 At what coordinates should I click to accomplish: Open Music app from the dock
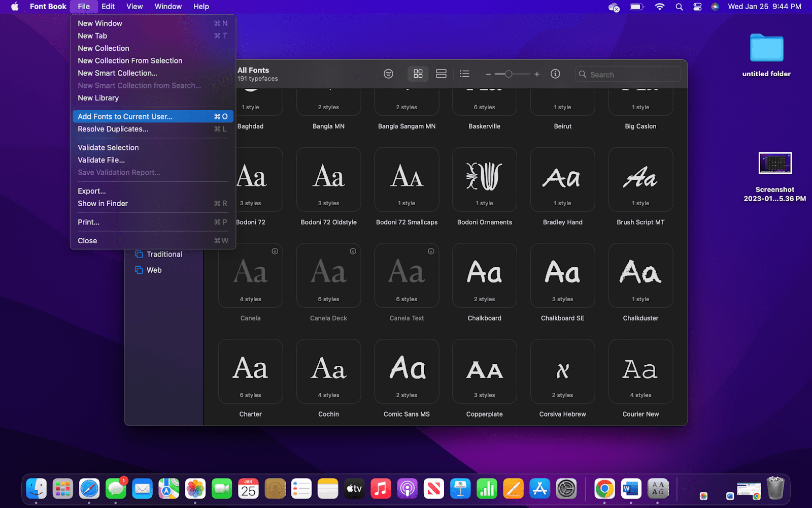[381, 489]
